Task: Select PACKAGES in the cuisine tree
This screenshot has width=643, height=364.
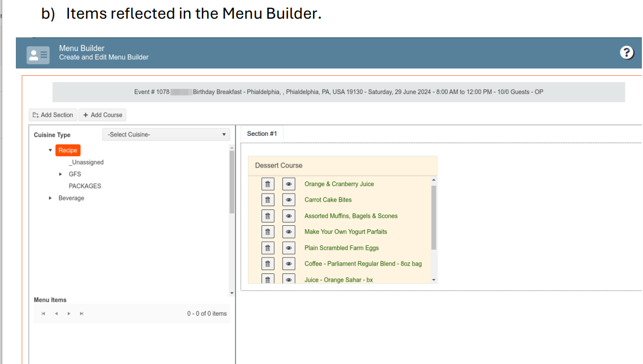Action: pyautogui.click(x=85, y=186)
